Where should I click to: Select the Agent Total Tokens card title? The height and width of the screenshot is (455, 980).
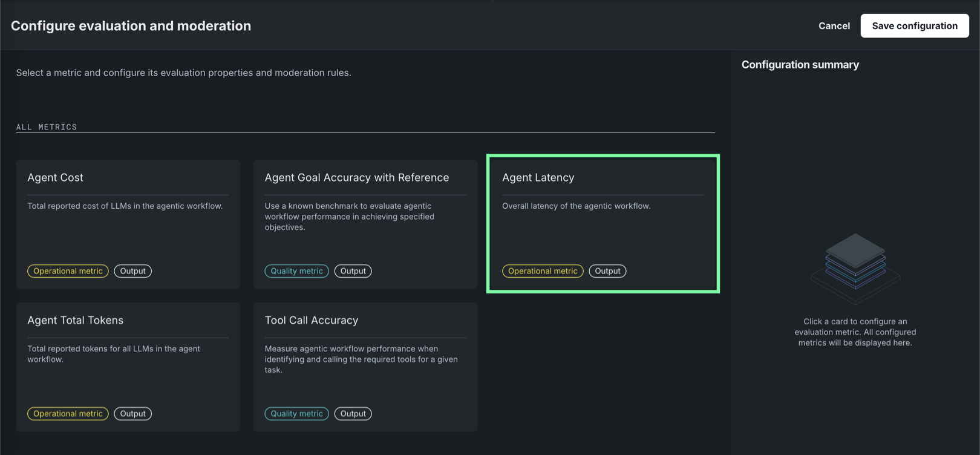click(x=75, y=320)
